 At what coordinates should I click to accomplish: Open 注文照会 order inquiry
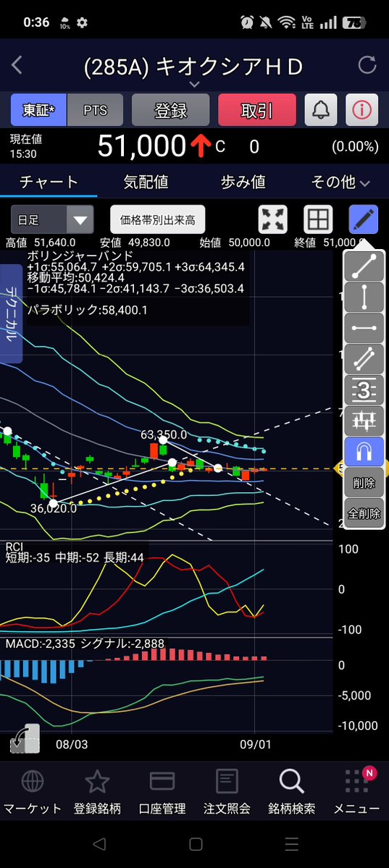(227, 791)
